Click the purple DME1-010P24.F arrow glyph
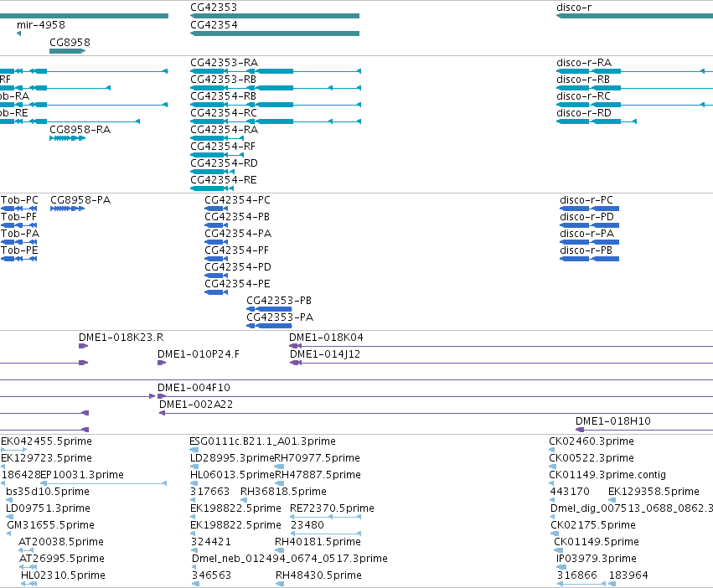This screenshot has height=588, width=713. [162, 363]
